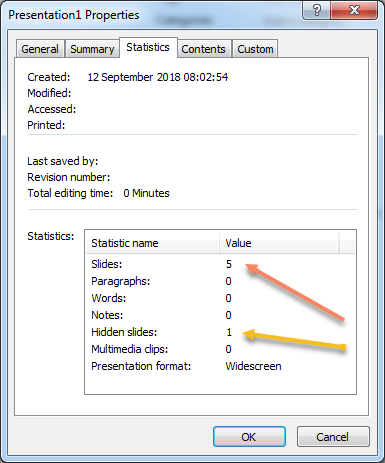Select the Presentation format: row label
This screenshot has width=385, height=463.
pyautogui.click(x=141, y=366)
